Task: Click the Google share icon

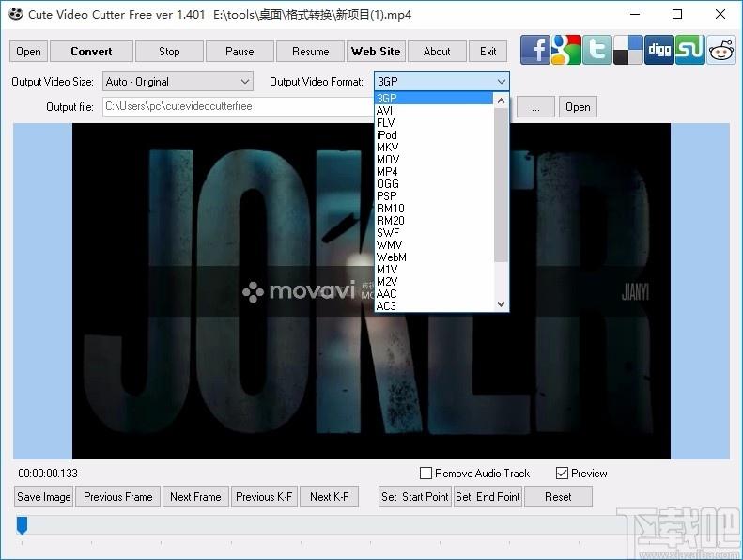Action: [x=566, y=50]
